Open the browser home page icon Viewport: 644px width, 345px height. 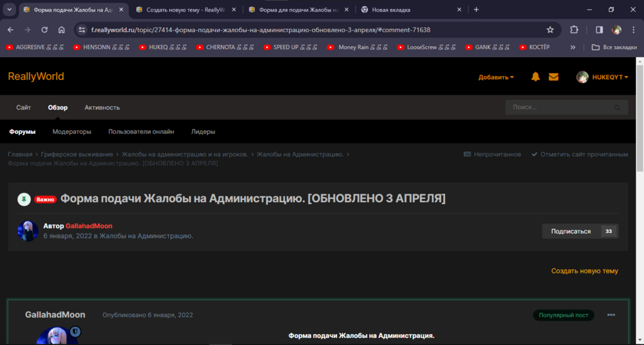(x=62, y=30)
